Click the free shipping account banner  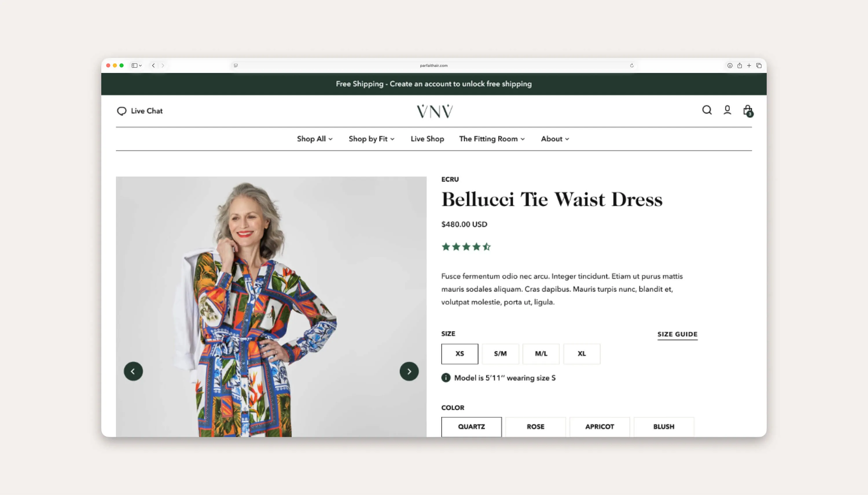[x=434, y=84]
